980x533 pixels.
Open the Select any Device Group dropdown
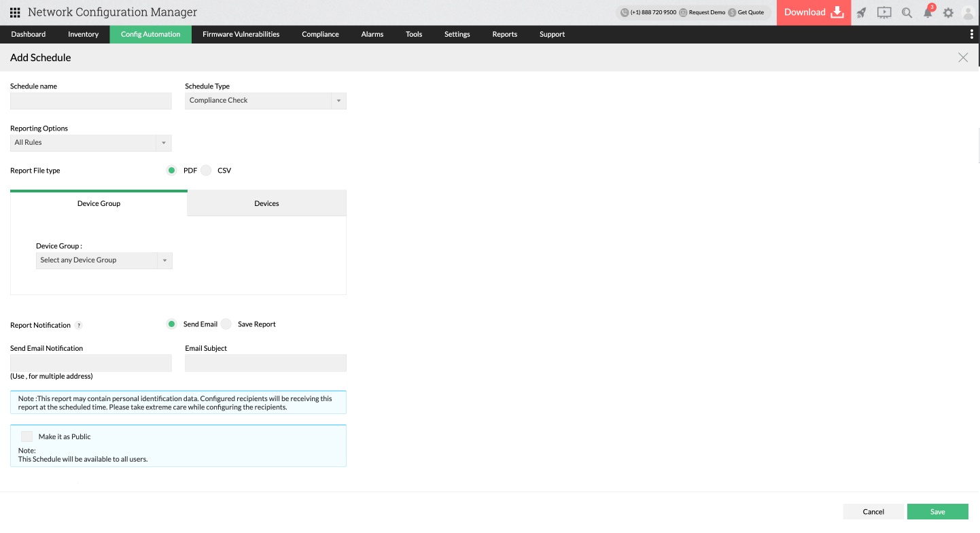tap(164, 260)
